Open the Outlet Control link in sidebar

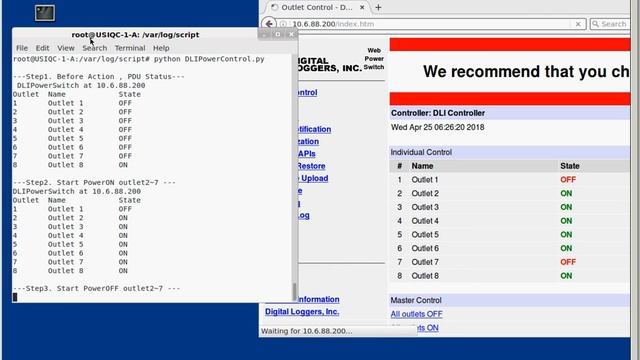[307, 93]
